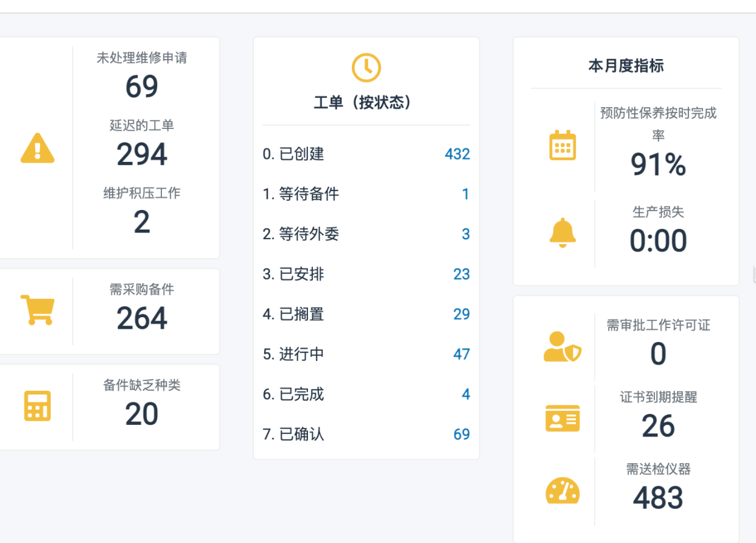Click the 本月度指标 panel header
Viewport: 756px width, 543px height.
(x=626, y=66)
